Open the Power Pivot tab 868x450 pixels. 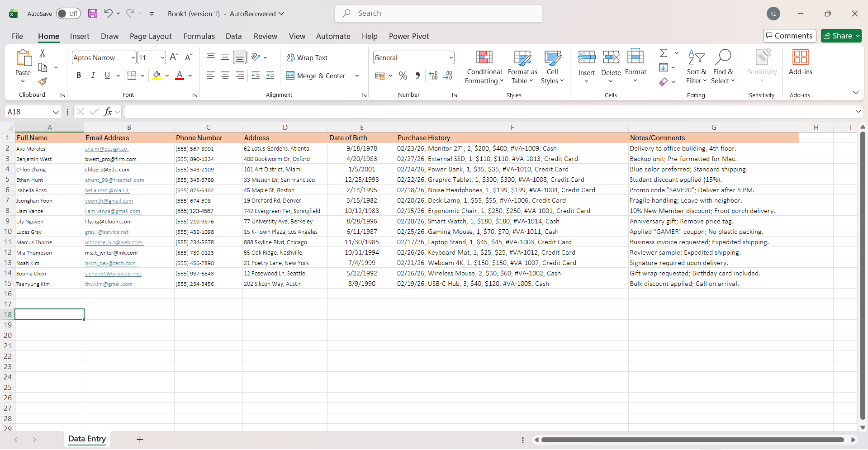(409, 36)
